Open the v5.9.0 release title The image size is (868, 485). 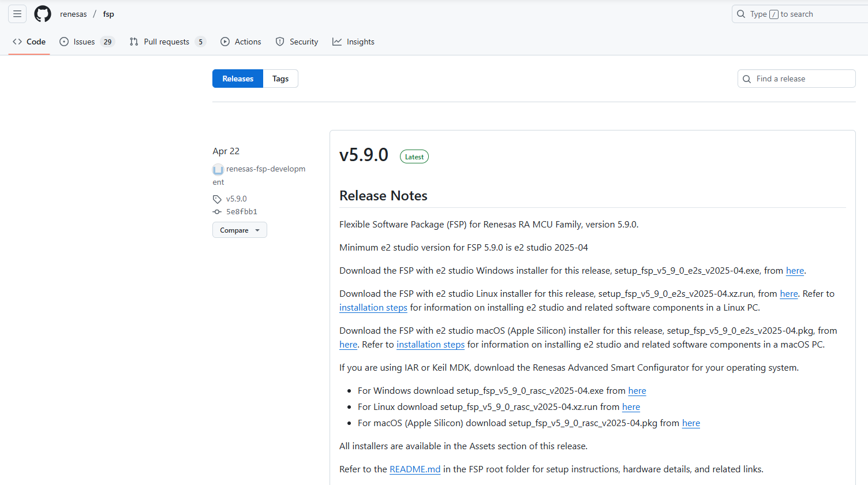pyautogui.click(x=364, y=155)
